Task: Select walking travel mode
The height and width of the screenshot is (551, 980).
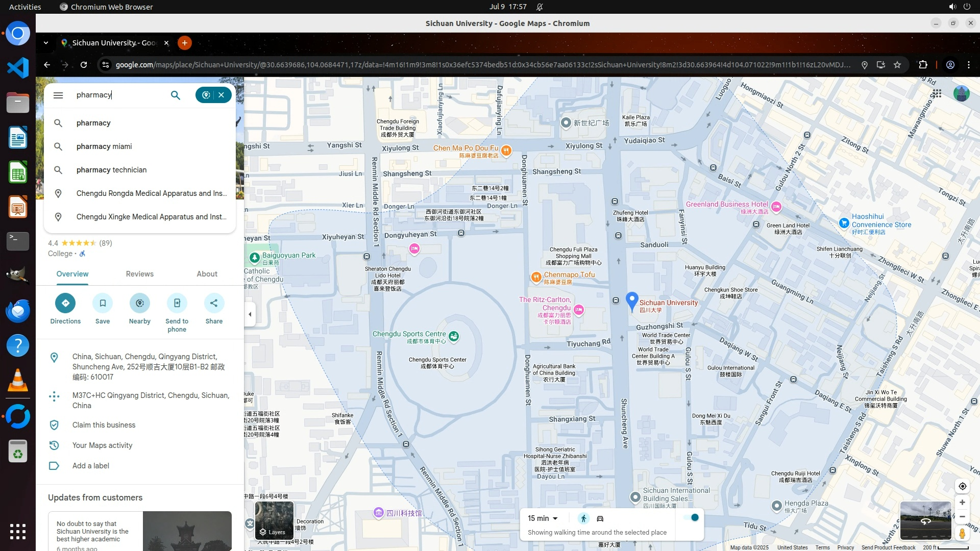Action: point(583,518)
